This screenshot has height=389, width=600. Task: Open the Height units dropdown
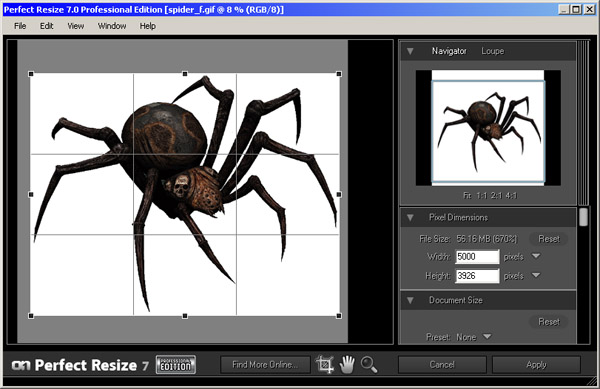[x=536, y=275]
